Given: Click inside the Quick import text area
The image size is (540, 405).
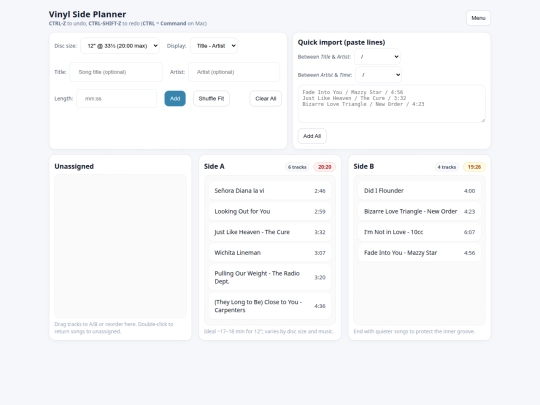Looking at the screenshot, I should (392, 104).
